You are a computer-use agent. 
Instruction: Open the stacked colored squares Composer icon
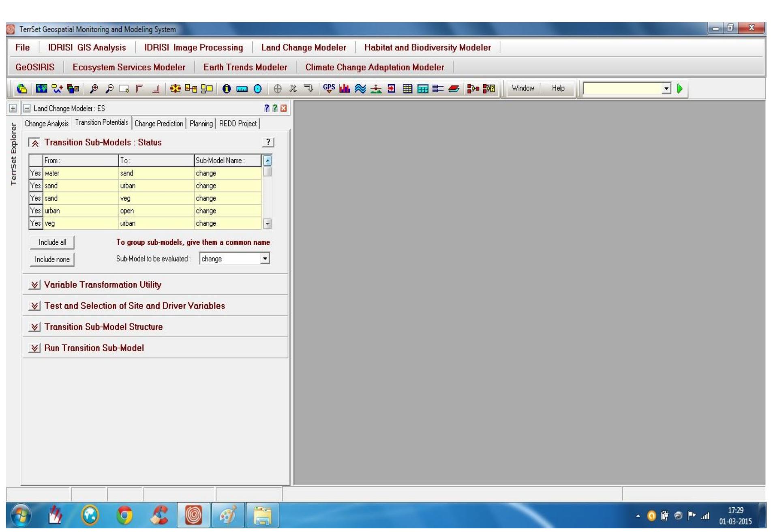click(73, 88)
